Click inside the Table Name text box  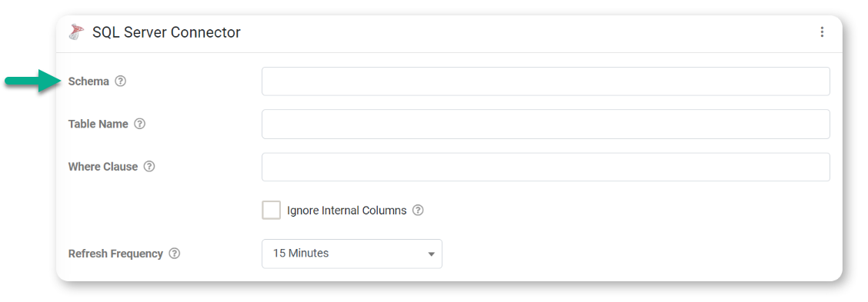(x=546, y=124)
